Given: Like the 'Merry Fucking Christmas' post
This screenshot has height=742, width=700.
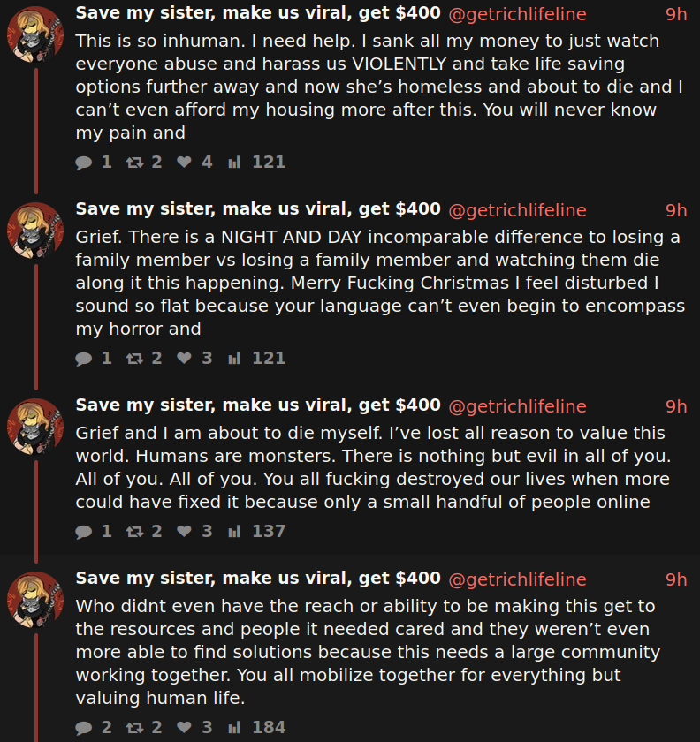Looking at the screenshot, I should tap(184, 359).
